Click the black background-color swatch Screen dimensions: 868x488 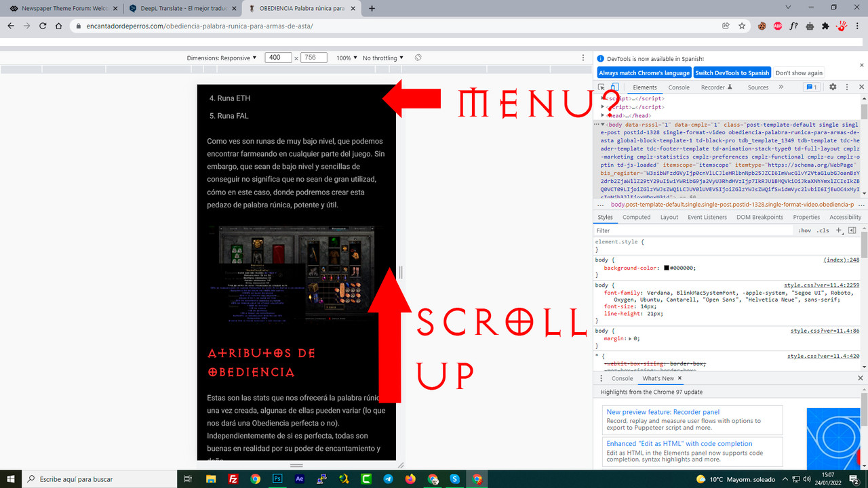667,268
